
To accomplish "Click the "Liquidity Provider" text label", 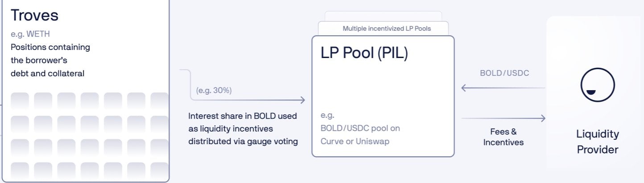I will click(597, 141).
